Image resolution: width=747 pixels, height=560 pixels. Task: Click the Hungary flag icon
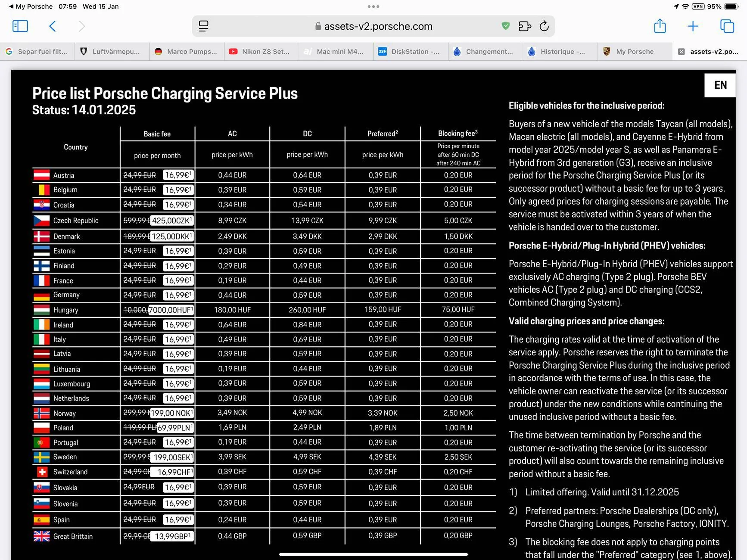point(42,310)
